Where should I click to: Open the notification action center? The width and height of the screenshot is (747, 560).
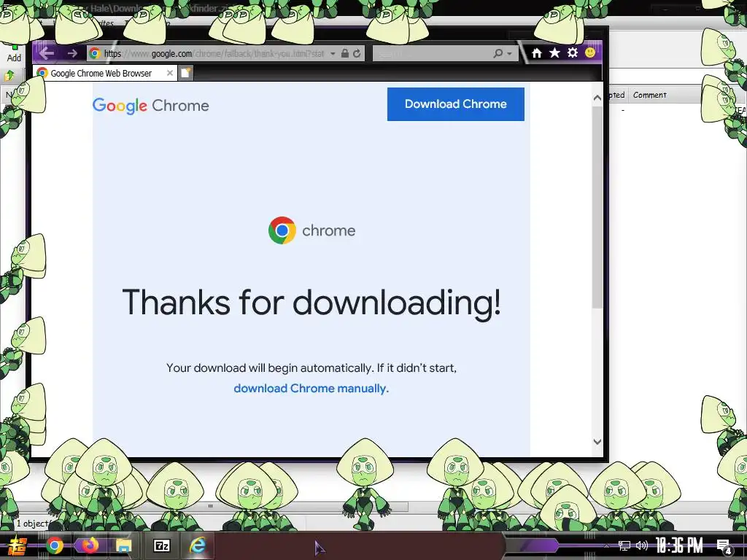[x=724, y=546]
